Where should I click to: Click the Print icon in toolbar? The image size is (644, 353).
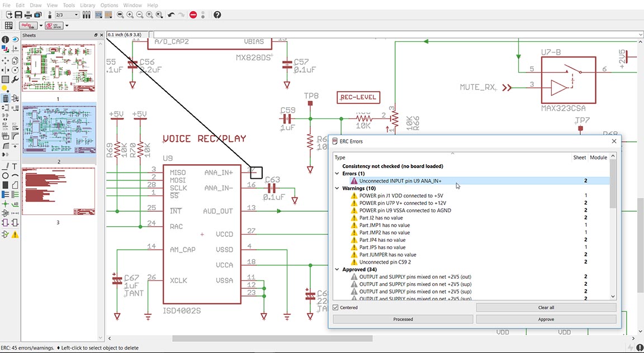click(28, 15)
